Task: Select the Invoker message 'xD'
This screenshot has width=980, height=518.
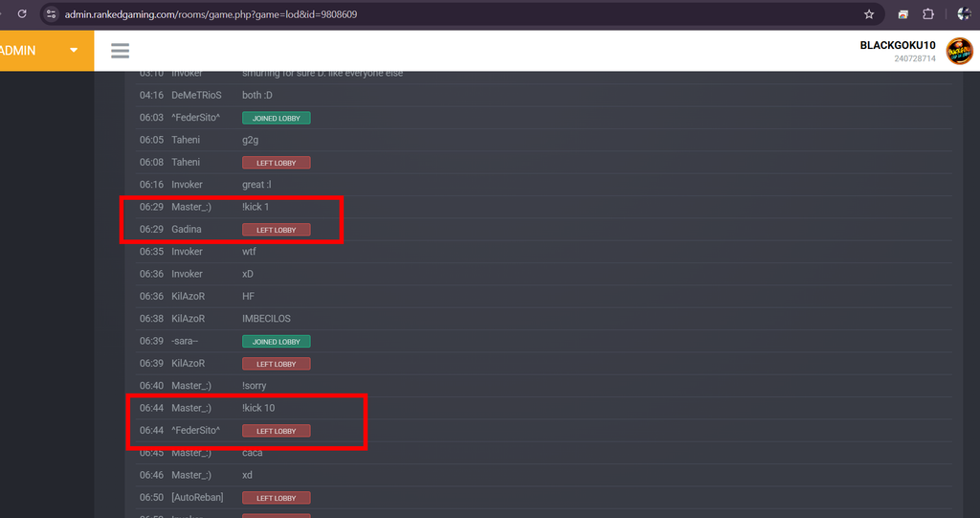Action: point(248,274)
